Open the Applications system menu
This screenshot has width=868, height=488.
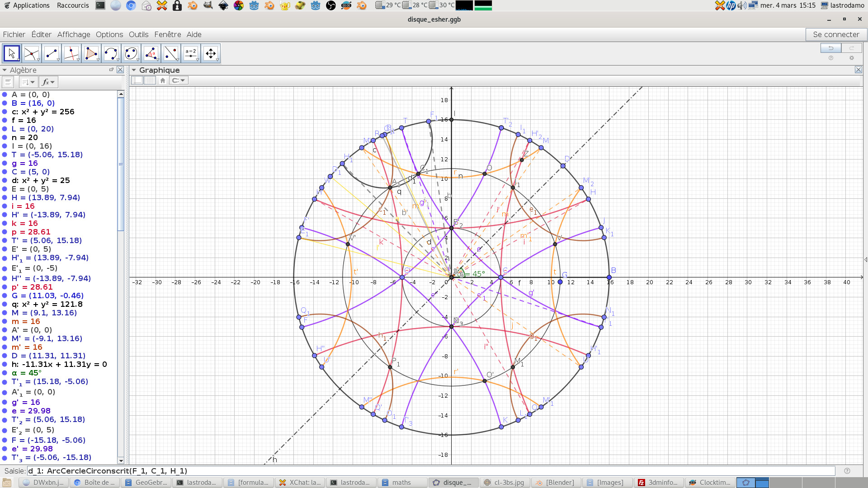[26, 5]
